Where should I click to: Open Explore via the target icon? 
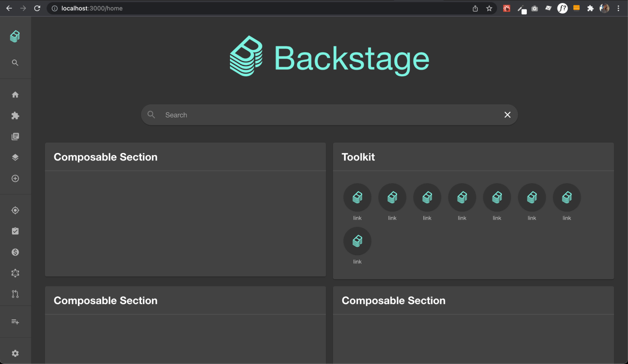(15, 210)
